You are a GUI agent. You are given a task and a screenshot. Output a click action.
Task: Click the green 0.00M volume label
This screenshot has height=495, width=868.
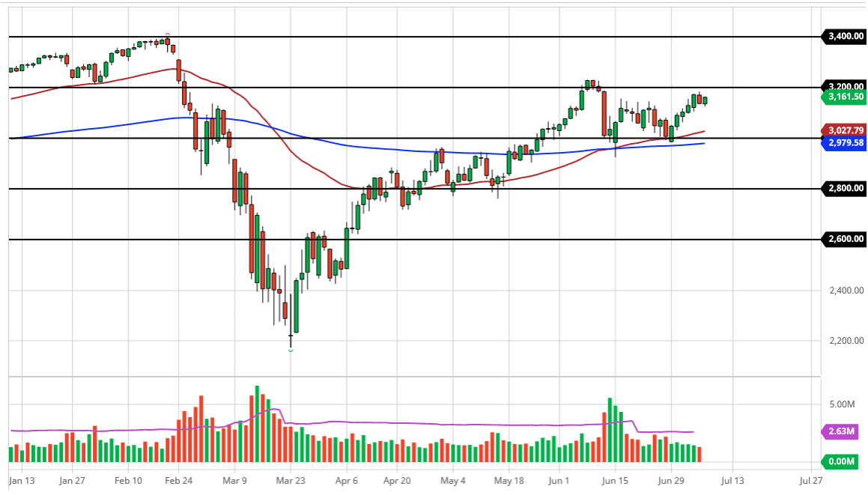pos(838,462)
